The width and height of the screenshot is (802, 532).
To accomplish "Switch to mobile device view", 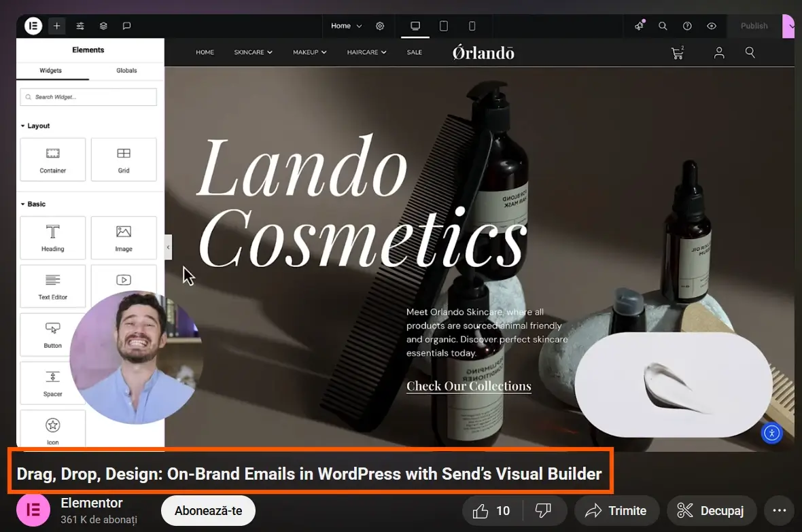I will 472,26.
